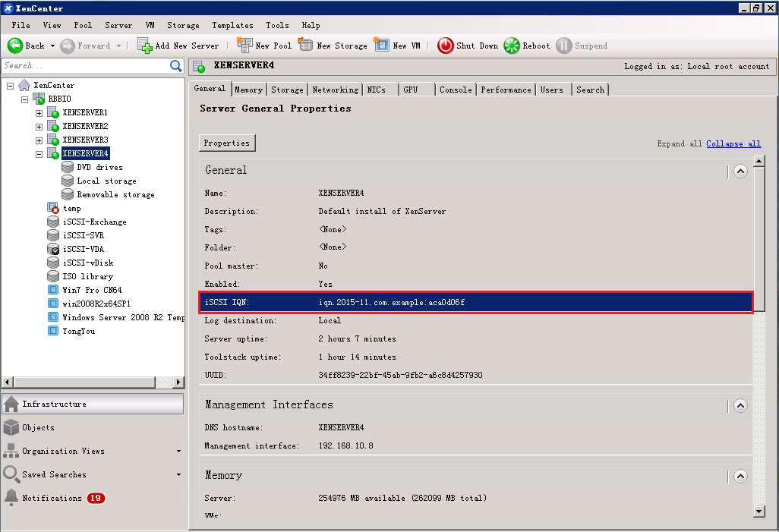
Task: Click the Suspend icon
Action: 564,46
